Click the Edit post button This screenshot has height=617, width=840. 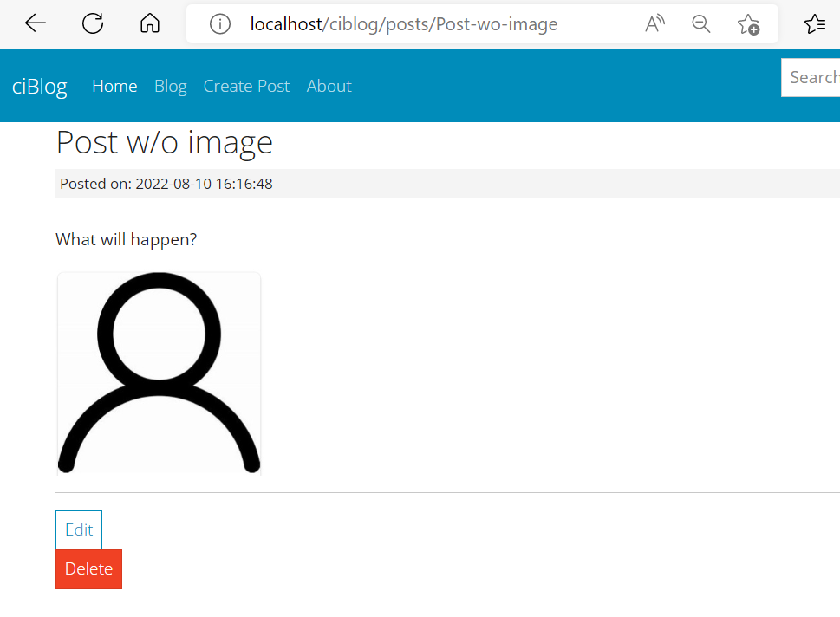click(x=79, y=529)
